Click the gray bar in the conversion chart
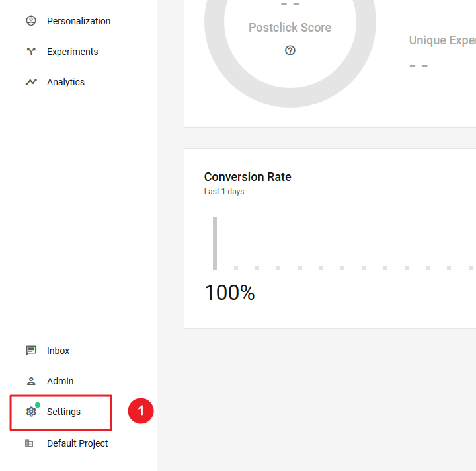The image size is (476, 471). [x=215, y=243]
